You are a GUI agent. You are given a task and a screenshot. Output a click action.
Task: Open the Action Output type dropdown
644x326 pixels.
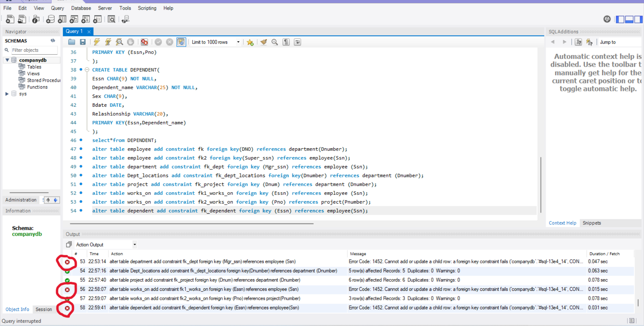(x=135, y=245)
